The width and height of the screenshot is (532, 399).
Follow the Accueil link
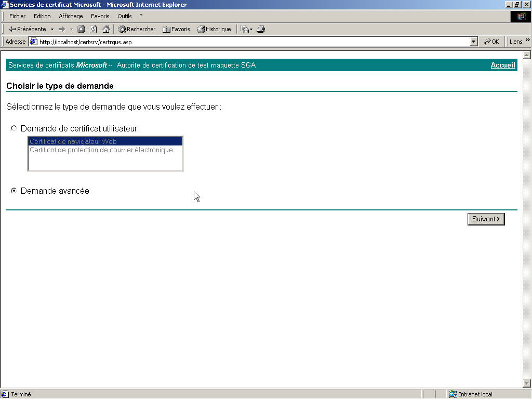pyautogui.click(x=503, y=65)
